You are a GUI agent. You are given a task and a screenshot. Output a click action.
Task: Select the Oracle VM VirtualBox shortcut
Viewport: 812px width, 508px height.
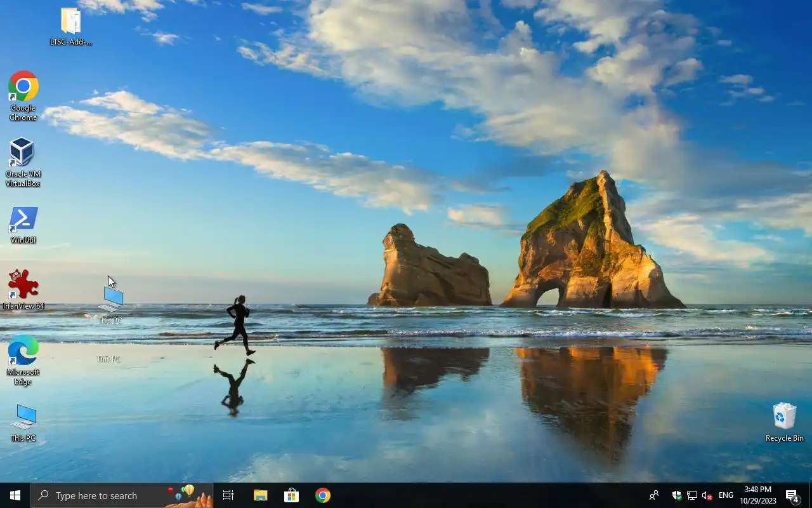point(23,163)
